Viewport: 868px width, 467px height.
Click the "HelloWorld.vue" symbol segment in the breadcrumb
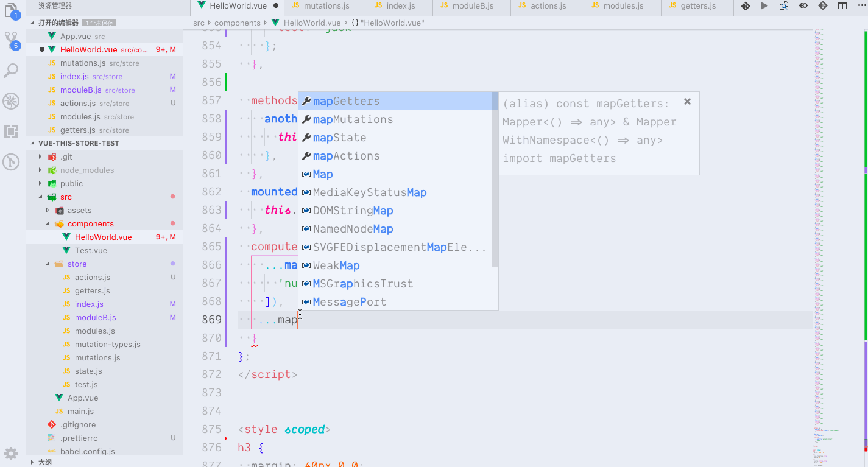pos(387,23)
